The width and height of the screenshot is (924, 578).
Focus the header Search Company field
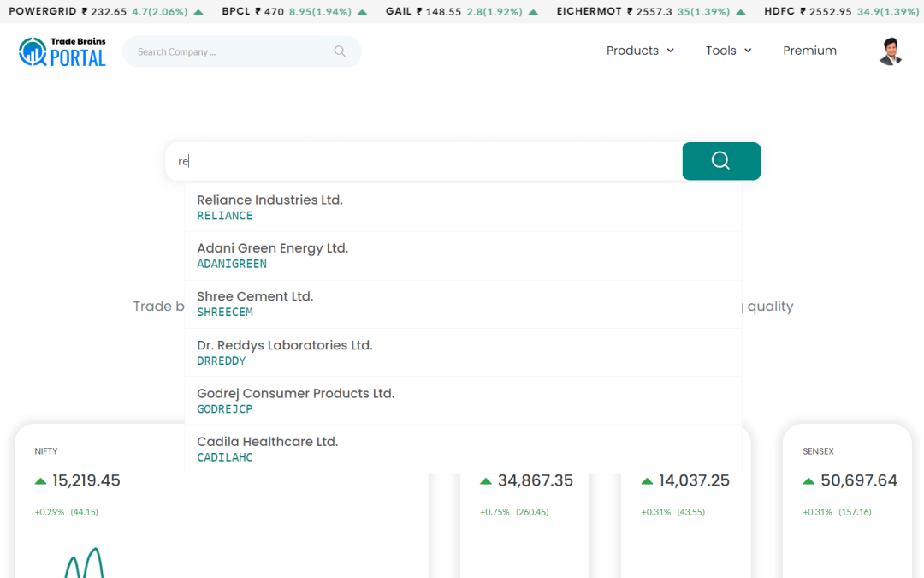click(x=241, y=51)
